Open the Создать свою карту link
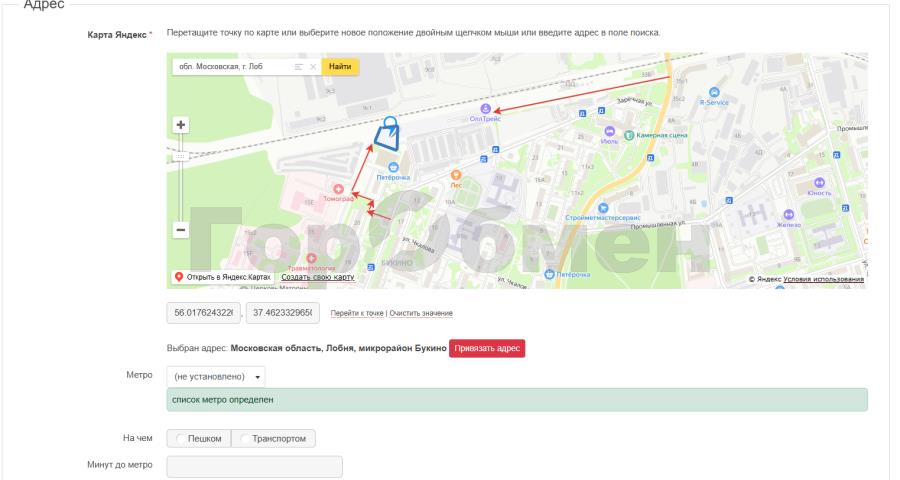This screenshot has height=480, width=900. click(317, 277)
